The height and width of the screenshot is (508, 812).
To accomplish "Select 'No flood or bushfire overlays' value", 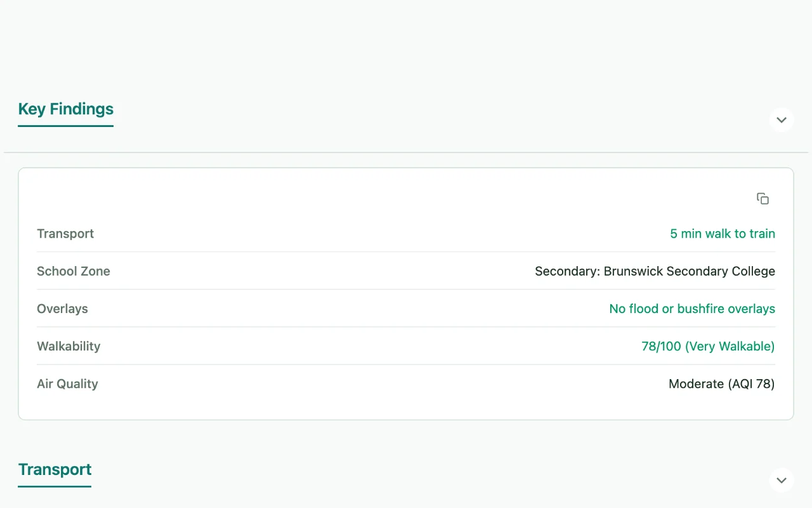I will point(692,309).
